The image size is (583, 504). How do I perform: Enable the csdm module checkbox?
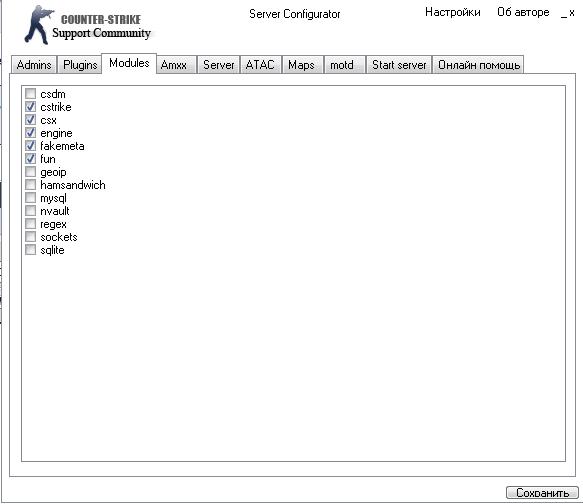(30, 94)
